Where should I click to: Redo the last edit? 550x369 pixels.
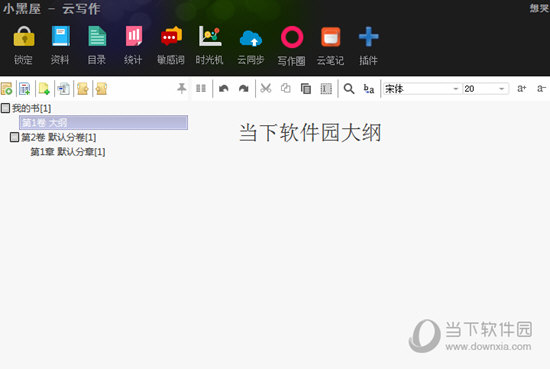tap(243, 88)
